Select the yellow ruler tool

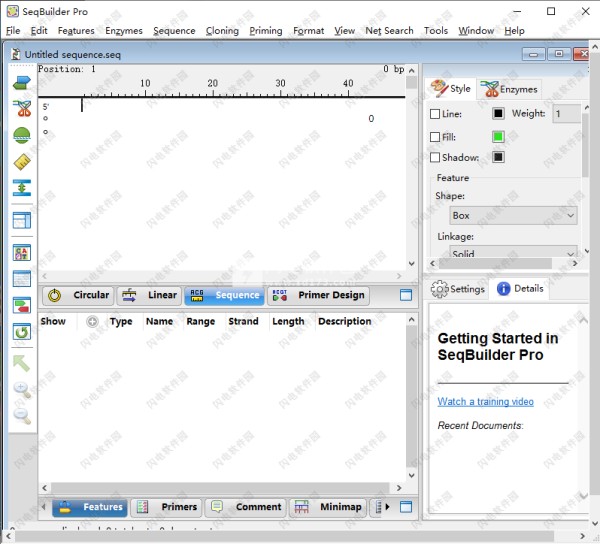[x=22, y=162]
